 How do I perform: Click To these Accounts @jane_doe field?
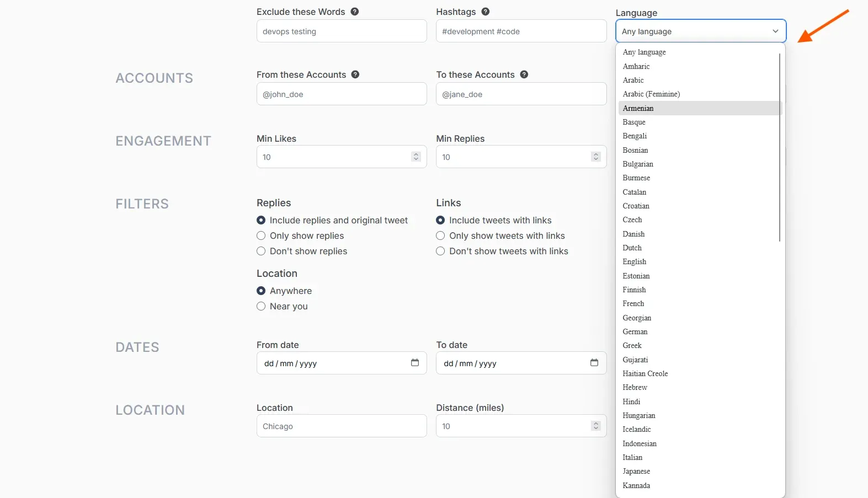521,94
